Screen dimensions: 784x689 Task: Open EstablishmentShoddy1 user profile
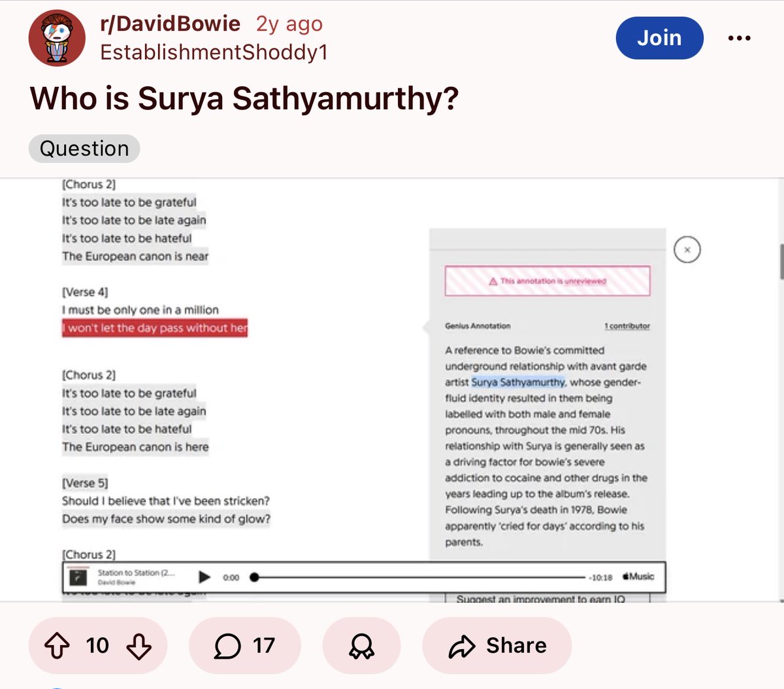[x=214, y=52]
